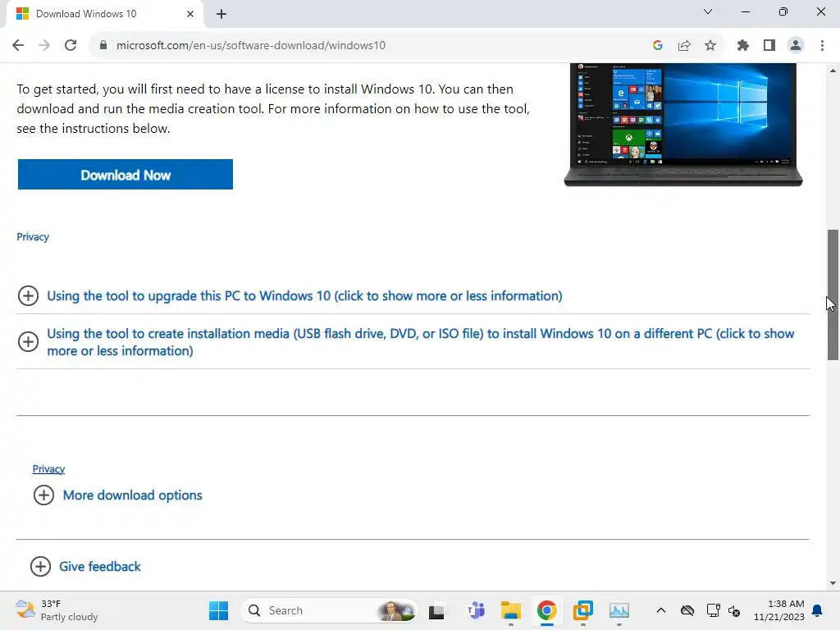Close the Download Windows 10 tab
Viewport: 840px width, 630px height.
click(190, 14)
